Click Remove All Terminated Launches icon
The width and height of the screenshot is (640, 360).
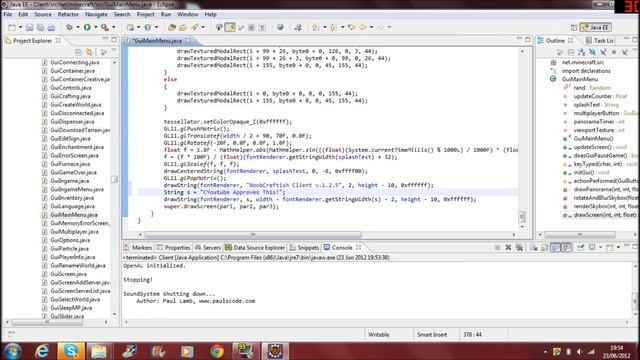519,247
